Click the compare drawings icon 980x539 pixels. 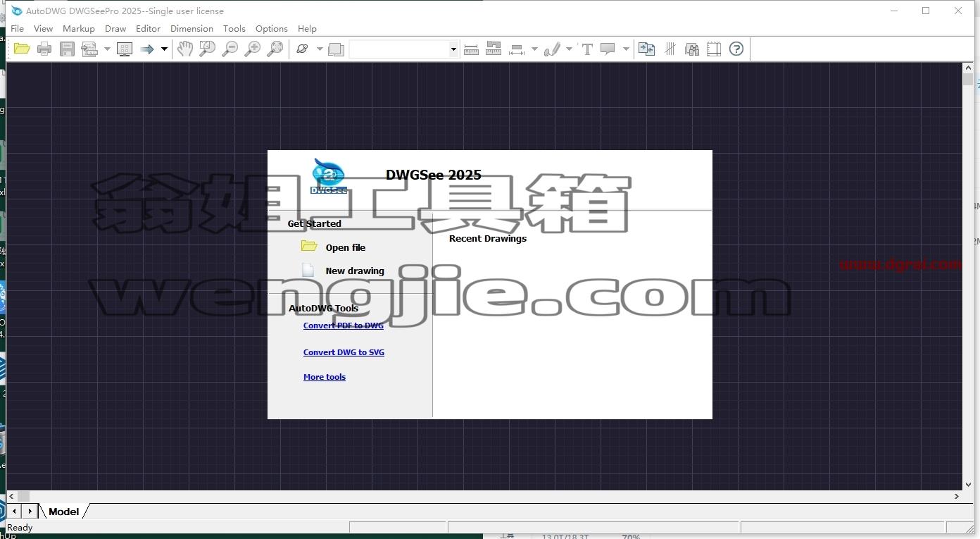coord(646,49)
